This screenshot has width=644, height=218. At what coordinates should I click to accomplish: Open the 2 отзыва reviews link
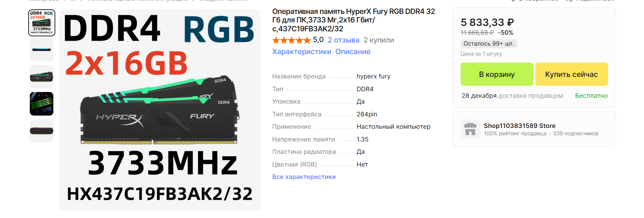(343, 40)
